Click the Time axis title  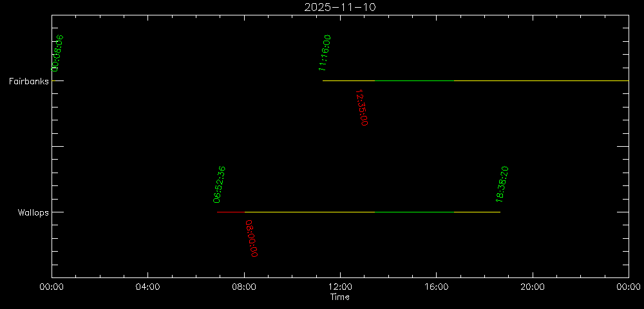click(x=340, y=297)
